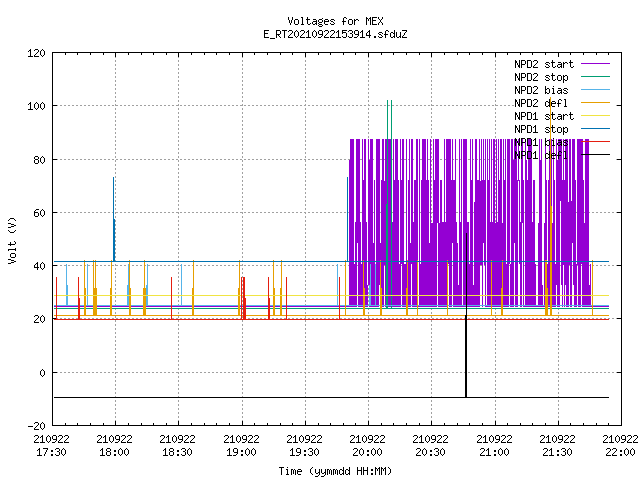640x480 pixels.
Task: Click the x-axis tick label 17:30
Action: coord(51,452)
